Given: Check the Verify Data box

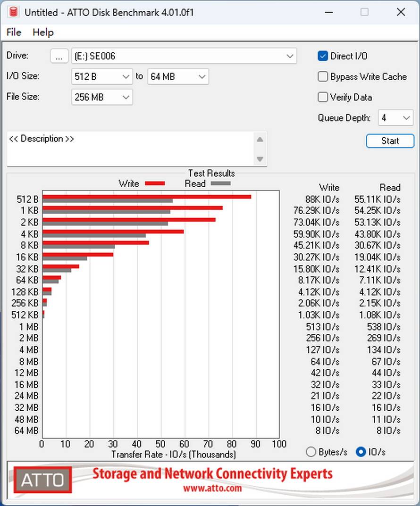Looking at the screenshot, I should [x=323, y=98].
